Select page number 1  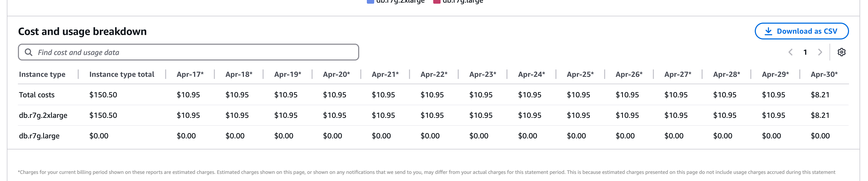(x=805, y=52)
